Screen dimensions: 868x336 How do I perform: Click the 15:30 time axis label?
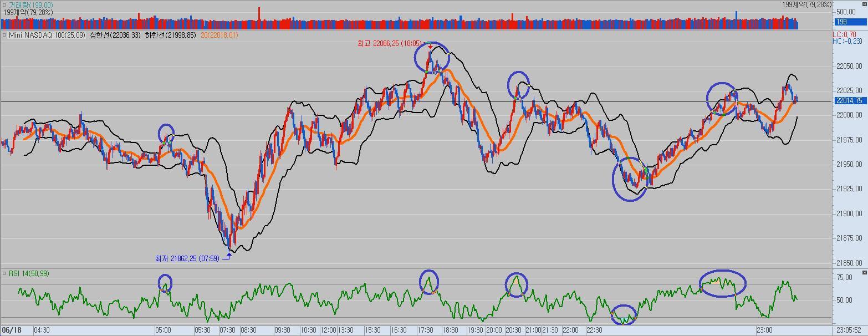click(x=372, y=330)
